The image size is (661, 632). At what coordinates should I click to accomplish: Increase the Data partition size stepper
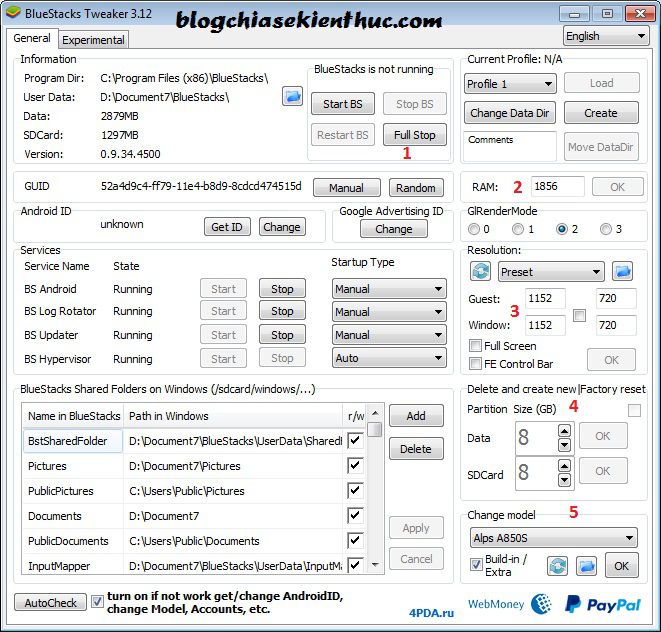click(564, 430)
